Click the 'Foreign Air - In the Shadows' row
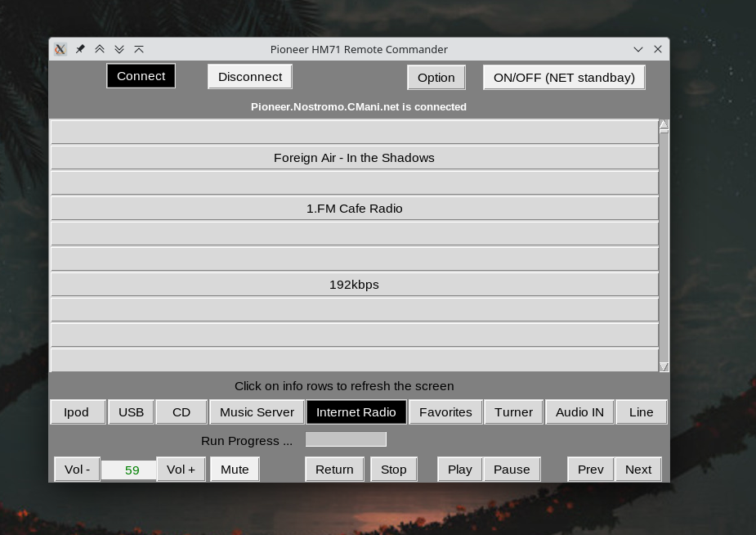The width and height of the screenshot is (756, 535). [355, 158]
